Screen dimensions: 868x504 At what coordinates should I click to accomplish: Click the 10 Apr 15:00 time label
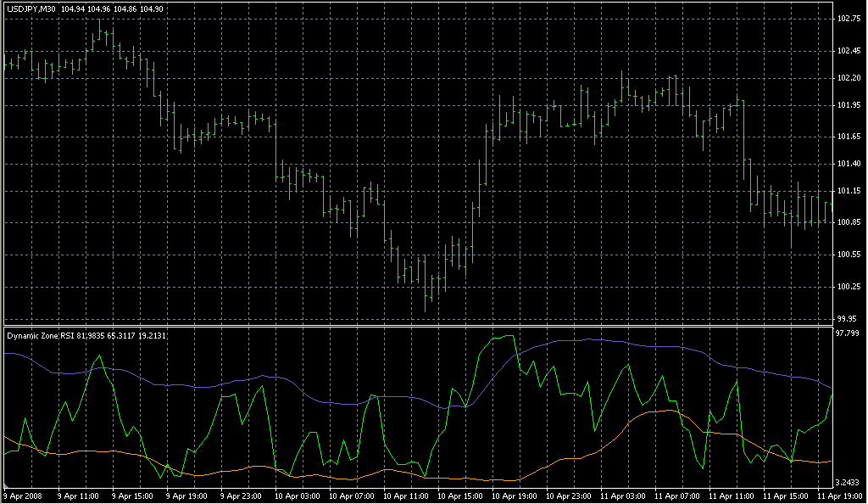459,495
